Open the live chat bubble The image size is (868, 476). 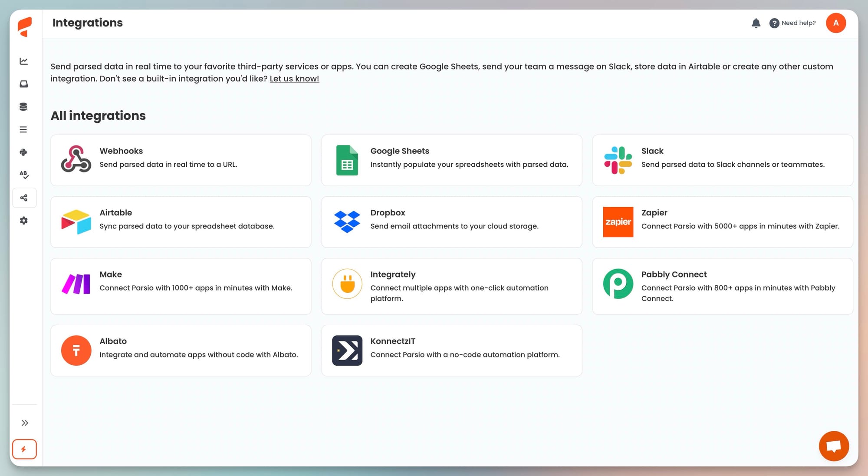pos(834,446)
